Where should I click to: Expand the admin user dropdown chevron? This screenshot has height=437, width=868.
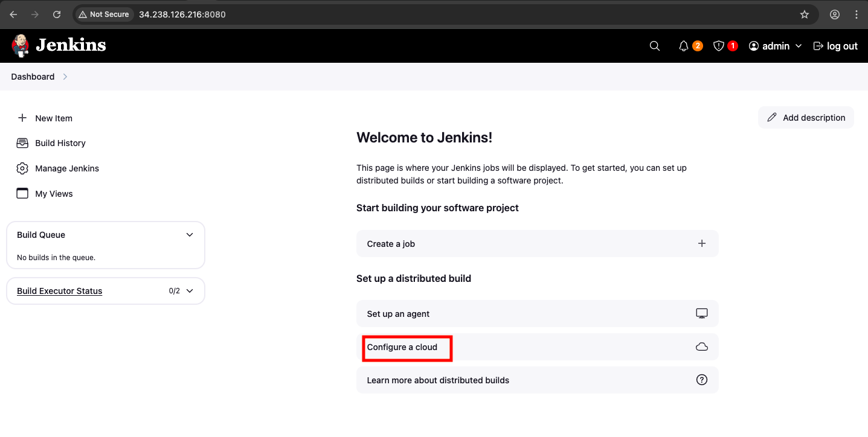pos(799,46)
